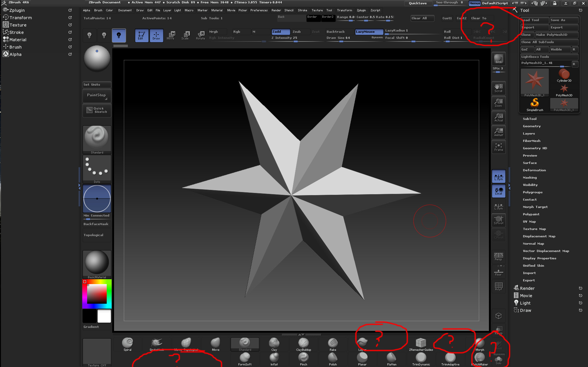588x367 pixels.
Task: Enable Zsub sculpt mode
Action: pos(301,32)
